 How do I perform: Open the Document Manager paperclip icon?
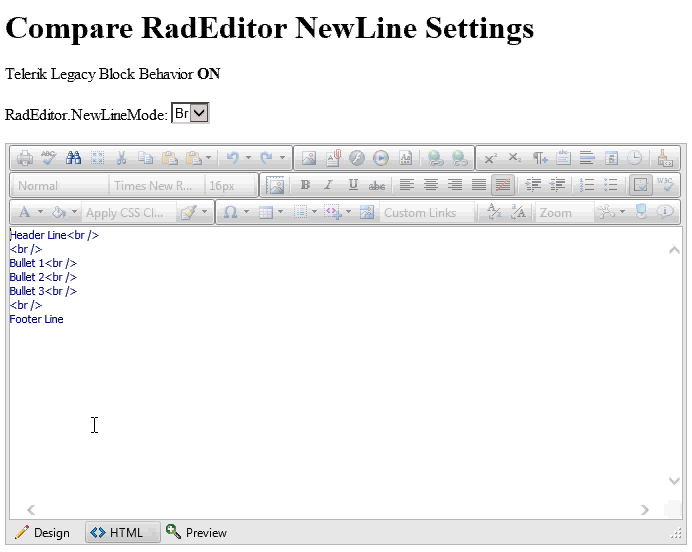(x=333, y=158)
